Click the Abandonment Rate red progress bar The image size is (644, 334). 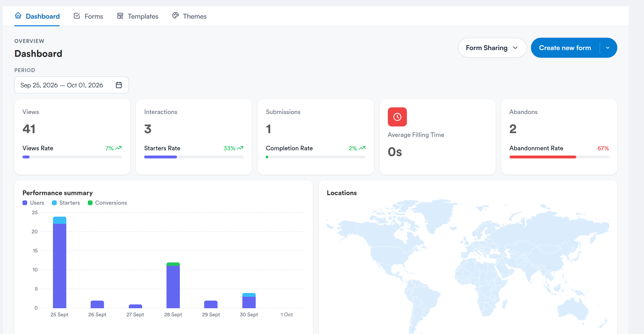[x=559, y=157]
